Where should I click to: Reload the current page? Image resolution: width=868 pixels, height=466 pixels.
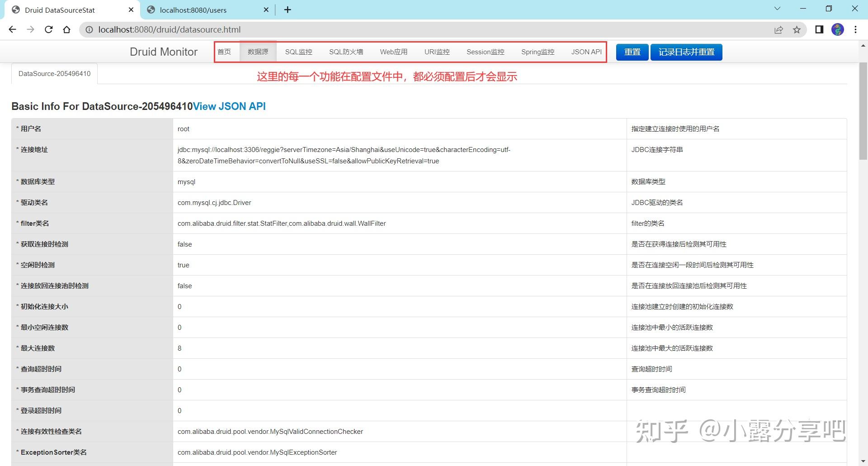click(x=49, y=29)
